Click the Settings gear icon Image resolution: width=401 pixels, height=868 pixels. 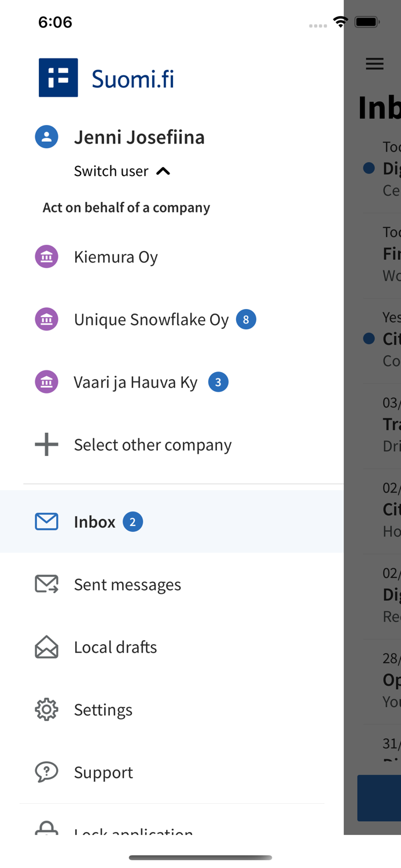coord(46,709)
